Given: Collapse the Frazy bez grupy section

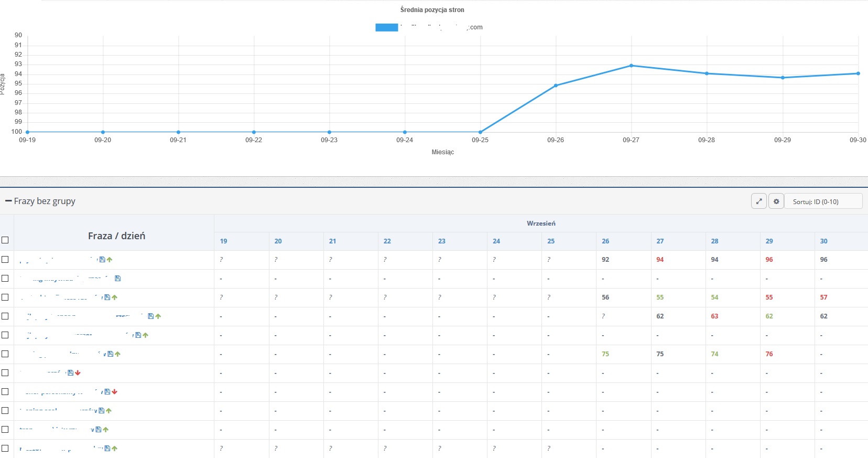Looking at the screenshot, I should click(x=8, y=201).
